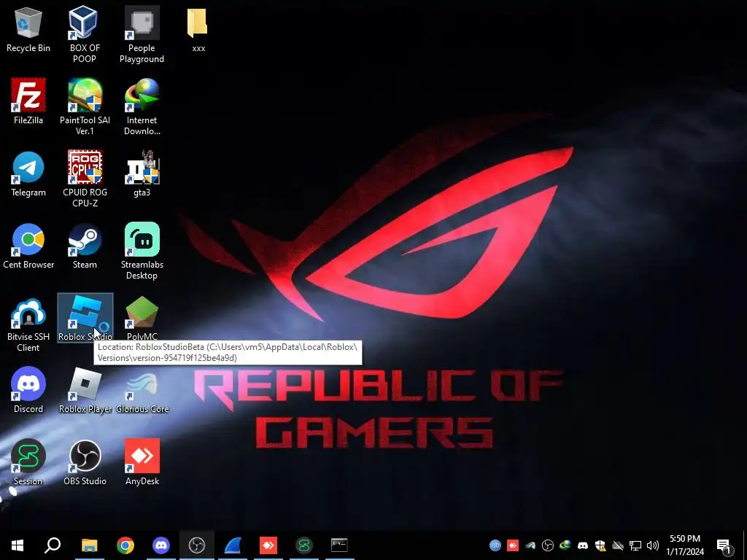Open File Explorer from the taskbar
747x560 pixels.
pyautogui.click(x=89, y=545)
